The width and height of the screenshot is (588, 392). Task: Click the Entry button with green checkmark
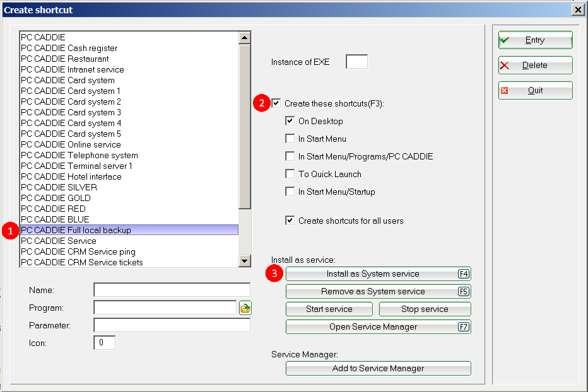pos(535,40)
